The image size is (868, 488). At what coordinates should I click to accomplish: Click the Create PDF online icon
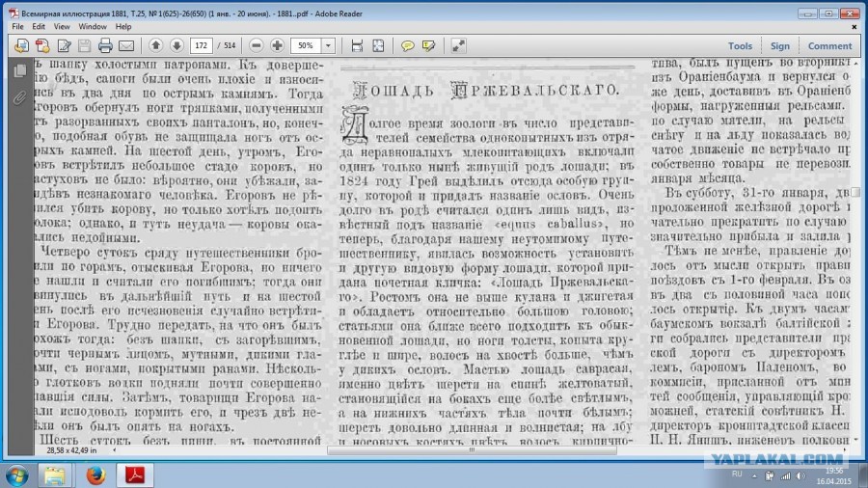point(21,46)
